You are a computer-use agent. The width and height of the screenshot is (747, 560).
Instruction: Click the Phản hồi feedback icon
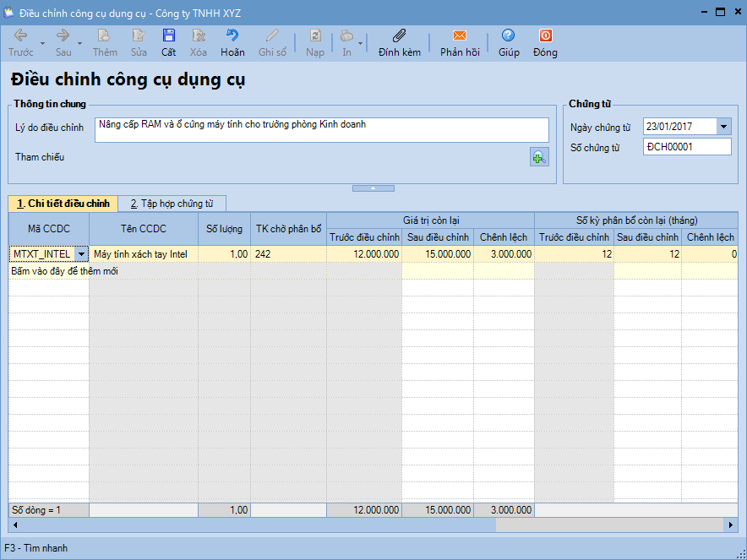(x=459, y=36)
